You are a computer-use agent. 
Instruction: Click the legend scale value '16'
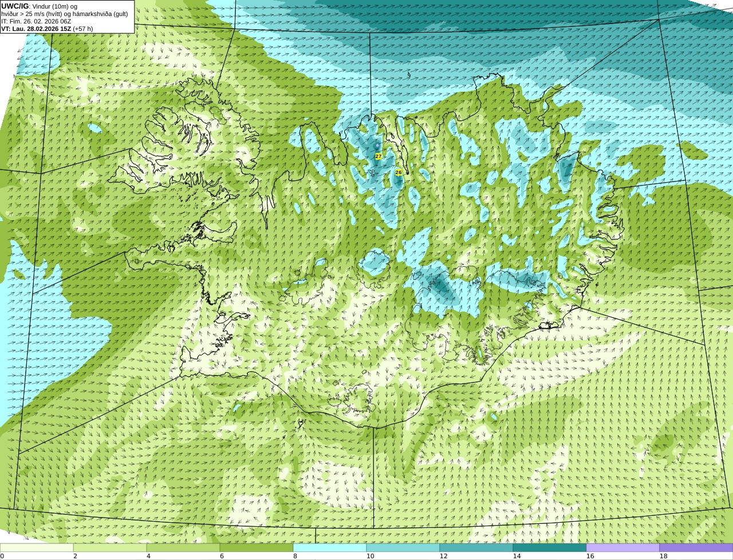point(590,556)
